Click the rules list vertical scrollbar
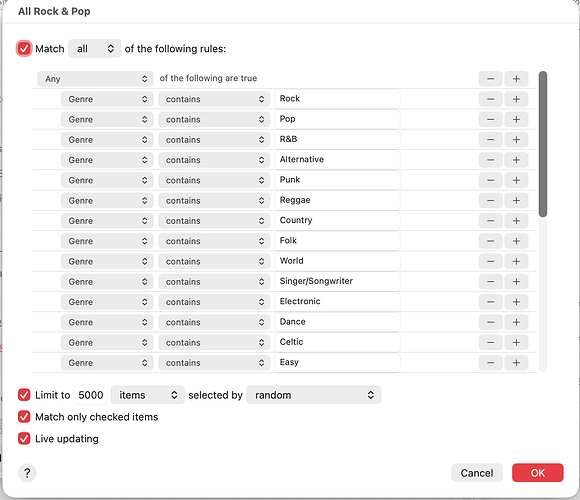The height and width of the screenshot is (500, 580). tap(543, 144)
